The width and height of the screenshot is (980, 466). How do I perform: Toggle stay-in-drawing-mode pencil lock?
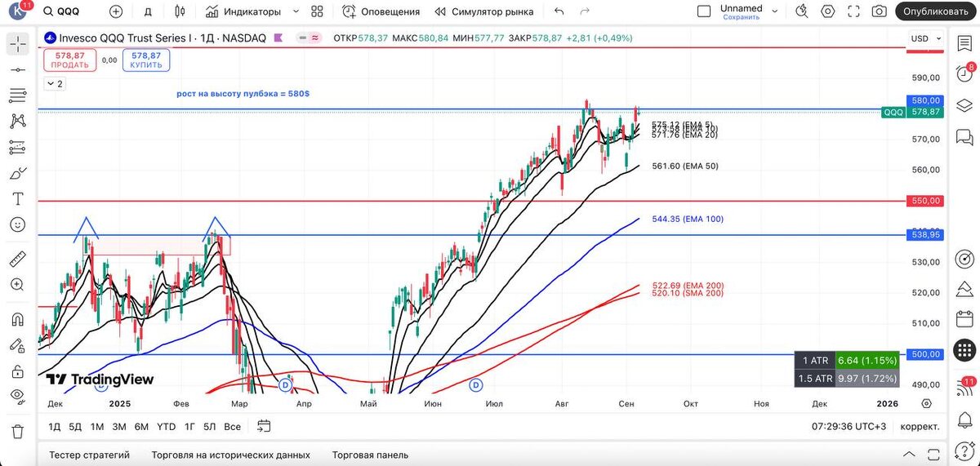(x=17, y=344)
